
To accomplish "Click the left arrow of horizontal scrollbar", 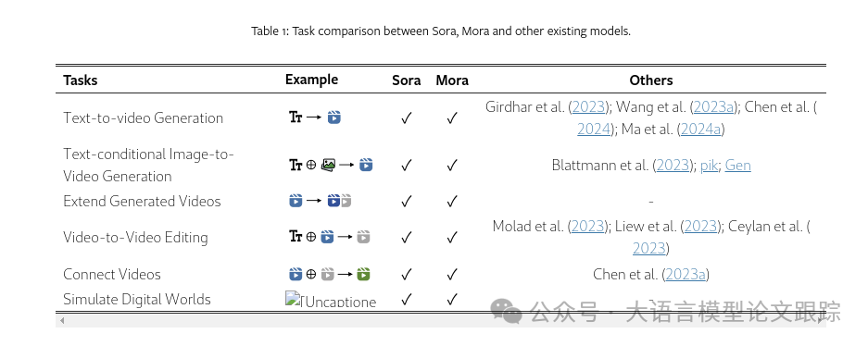I will (61, 321).
